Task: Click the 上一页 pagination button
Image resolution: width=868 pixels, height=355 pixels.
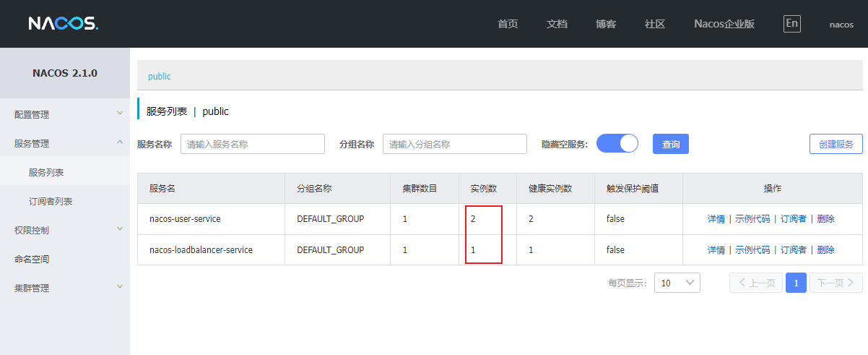Action: pos(756,283)
